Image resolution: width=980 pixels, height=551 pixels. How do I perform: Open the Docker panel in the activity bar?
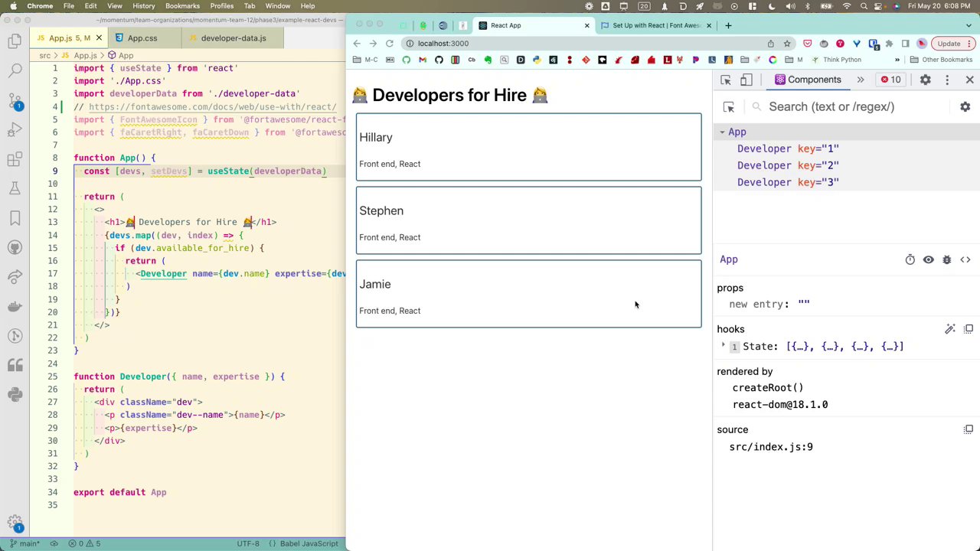[15, 307]
